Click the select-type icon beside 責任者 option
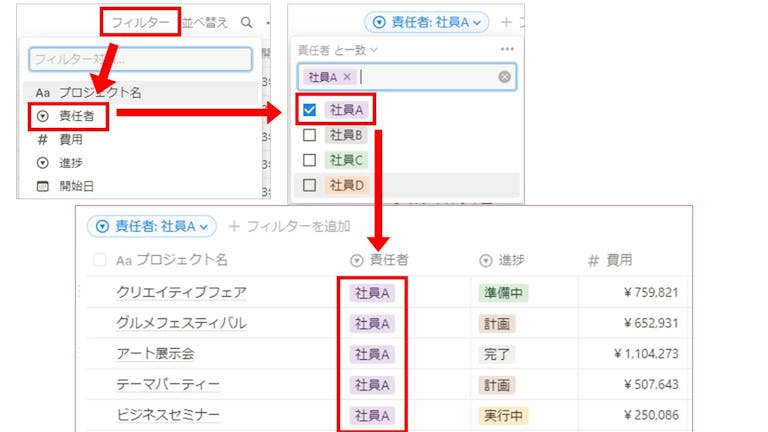The height and width of the screenshot is (432, 768). 43,116
